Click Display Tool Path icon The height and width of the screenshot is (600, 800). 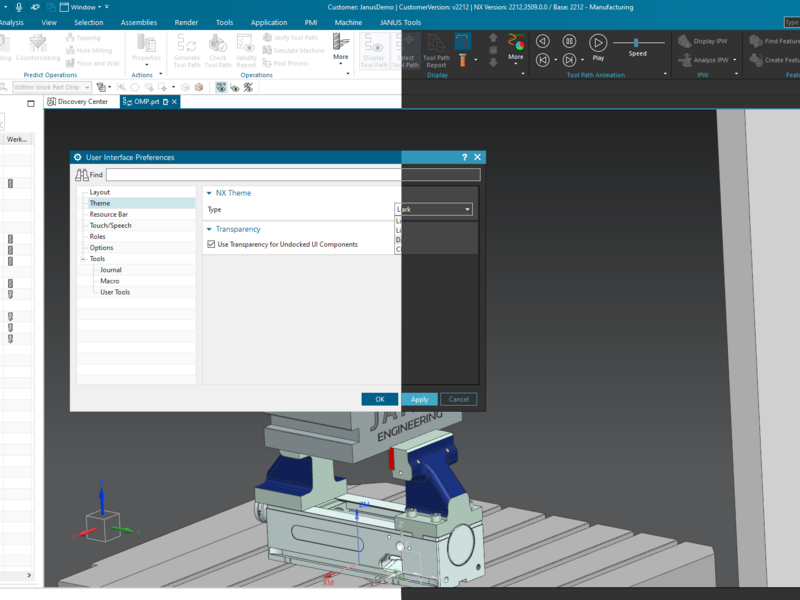[x=374, y=51]
